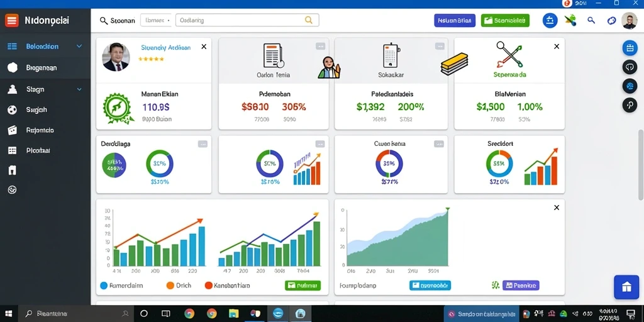Click the blue circular calendar icon in header
Image resolution: width=644 pixels, height=322 pixels.
[550, 20]
